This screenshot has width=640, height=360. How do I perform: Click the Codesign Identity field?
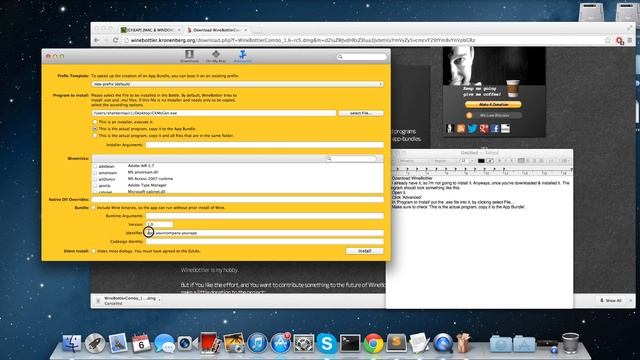264,242
